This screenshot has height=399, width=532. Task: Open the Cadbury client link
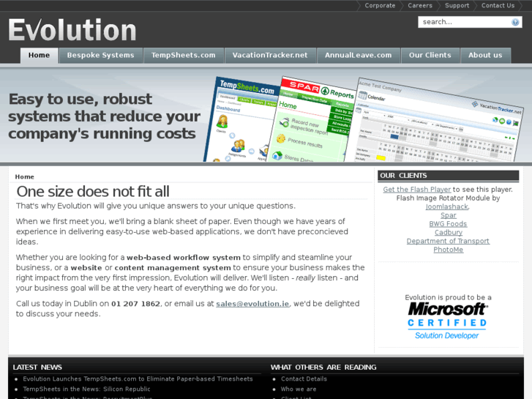coord(448,233)
